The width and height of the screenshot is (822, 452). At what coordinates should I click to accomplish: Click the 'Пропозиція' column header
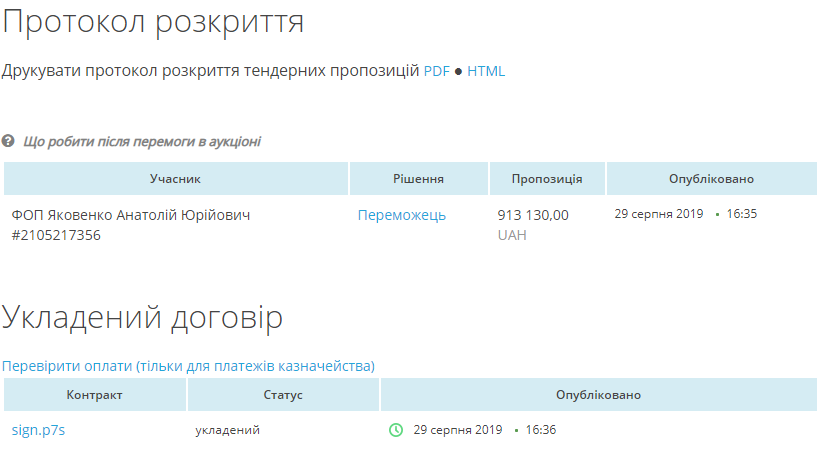click(x=546, y=179)
